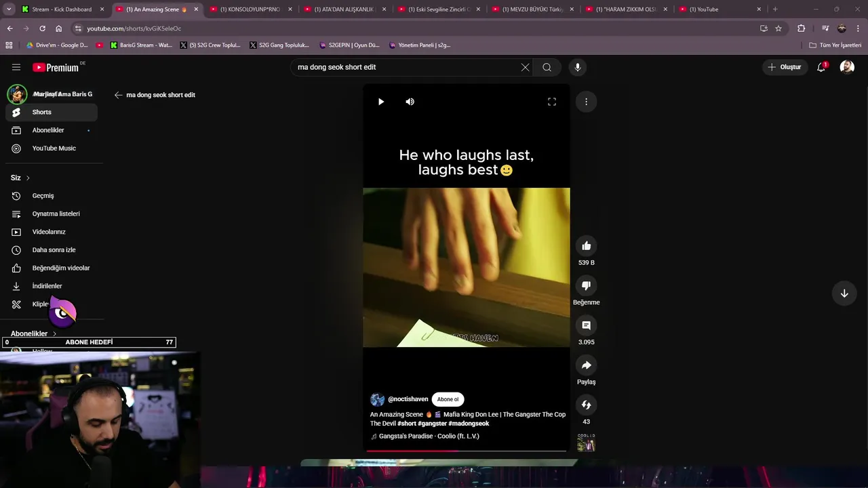Go back in Chrome
The height and width of the screenshot is (488, 868).
[x=9, y=28]
